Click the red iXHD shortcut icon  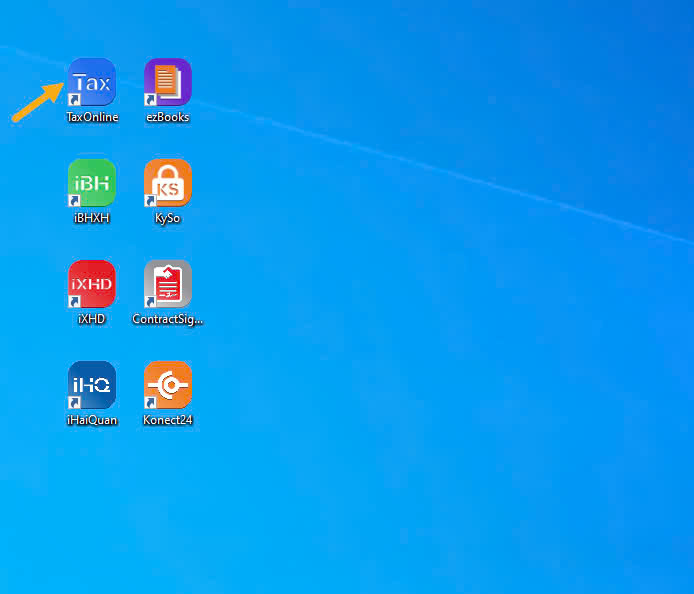[92, 284]
